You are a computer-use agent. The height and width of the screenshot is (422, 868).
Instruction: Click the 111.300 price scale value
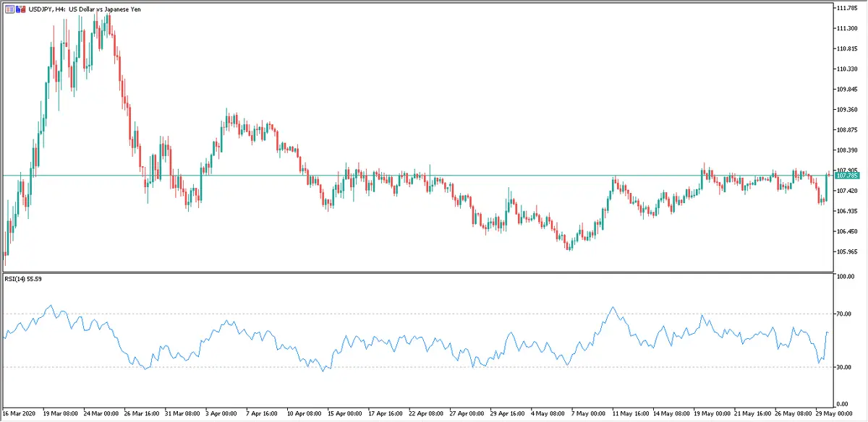click(x=847, y=28)
